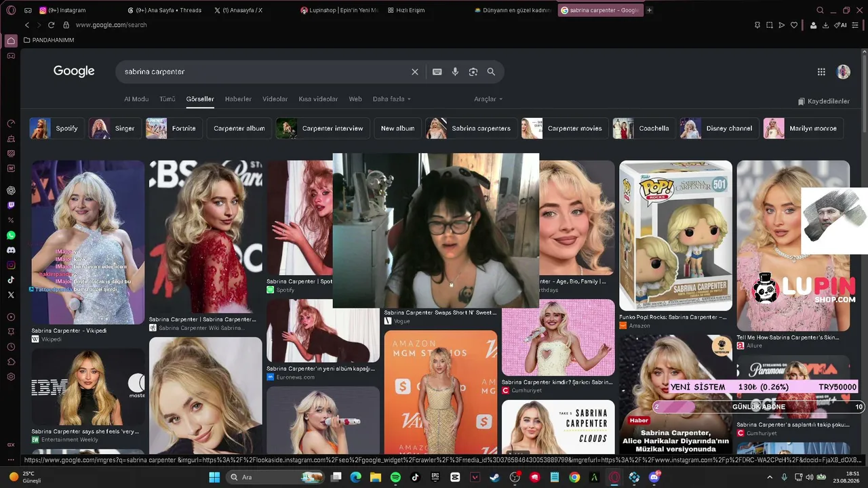
Task: Open the Entertainment Weekly IBM image result
Action: point(87,387)
